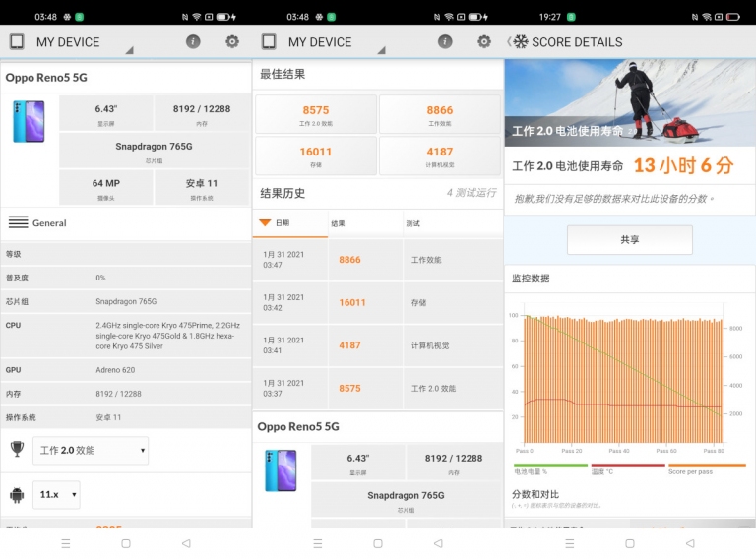Tap the info icon in middle screen header
Screen dimensions: 756x559
(x=445, y=41)
